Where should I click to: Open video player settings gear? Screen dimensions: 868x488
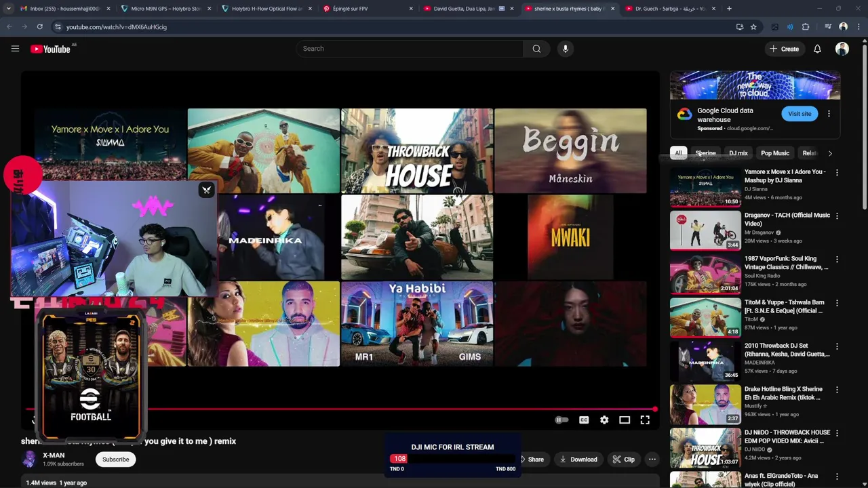604,420
